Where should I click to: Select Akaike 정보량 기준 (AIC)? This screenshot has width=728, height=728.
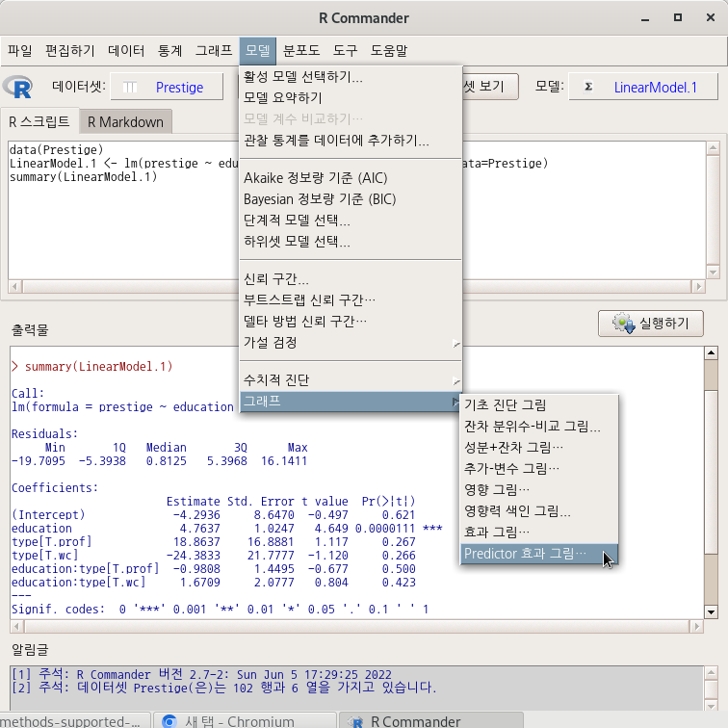tap(351, 178)
